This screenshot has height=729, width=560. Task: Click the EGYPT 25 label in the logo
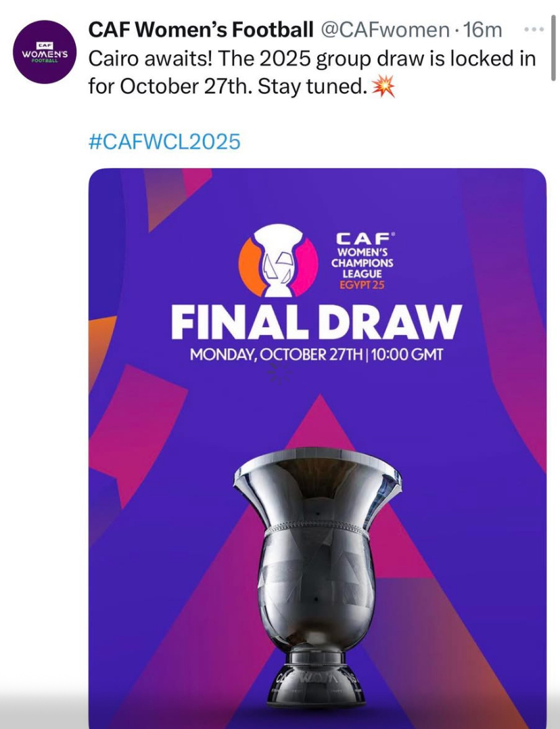point(361,285)
